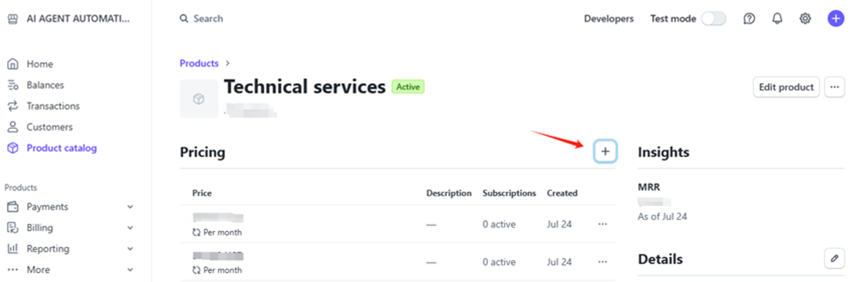This screenshot has width=868, height=282.
Task: Expand the Payments section
Action: 130,207
